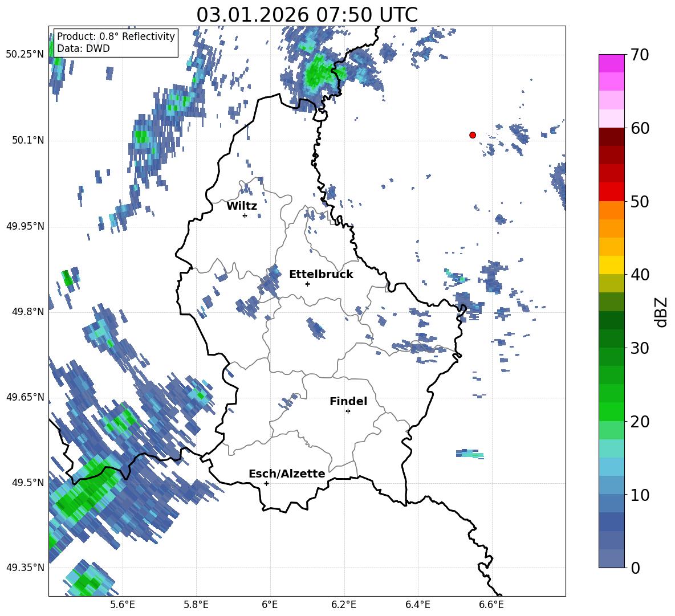Pick the orange colorbar swatch just below the 50 tick
This screenshot has width=675, height=616.
611,210
